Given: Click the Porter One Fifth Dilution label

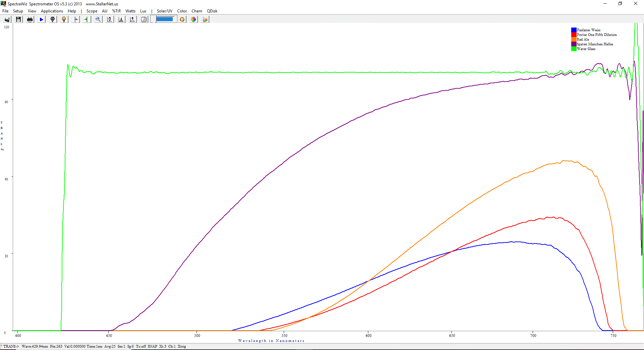Looking at the screenshot, I should pyautogui.click(x=597, y=35).
